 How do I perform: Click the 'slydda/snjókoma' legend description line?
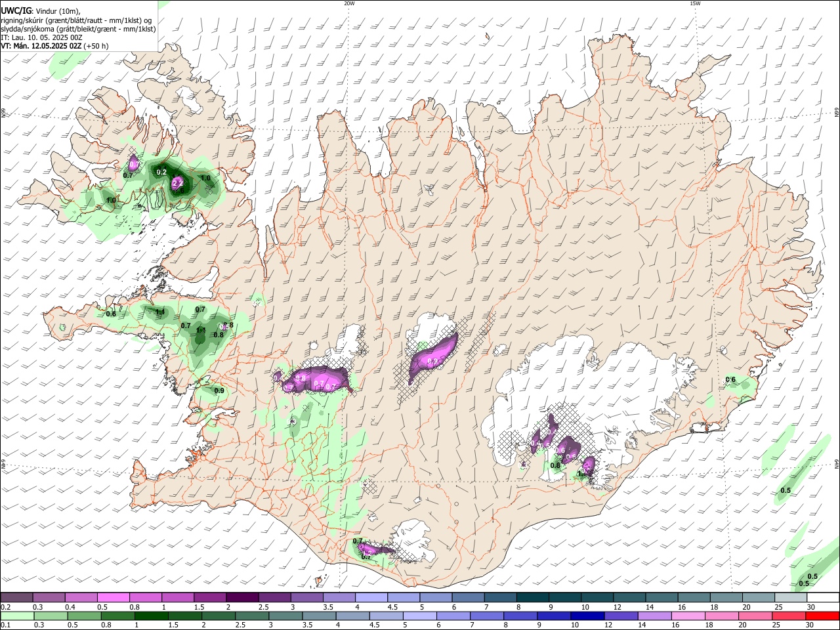coord(78,29)
